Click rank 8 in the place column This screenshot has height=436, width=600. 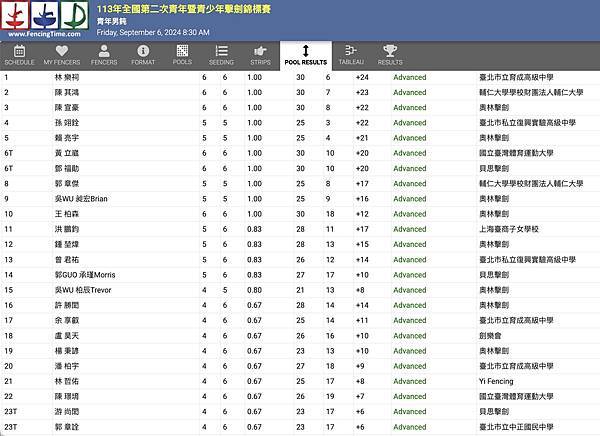coord(7,184)
